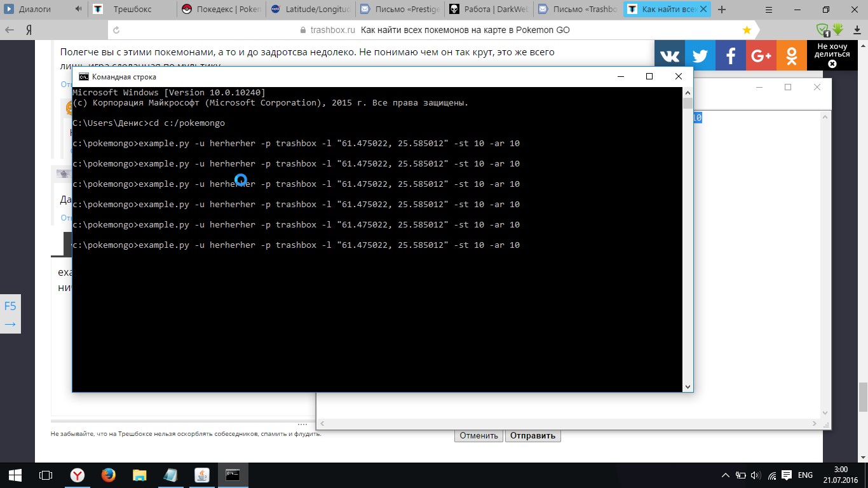Screen dimensions: 868x488
Task: Click the Отменить button
Action: click(478, 435)
